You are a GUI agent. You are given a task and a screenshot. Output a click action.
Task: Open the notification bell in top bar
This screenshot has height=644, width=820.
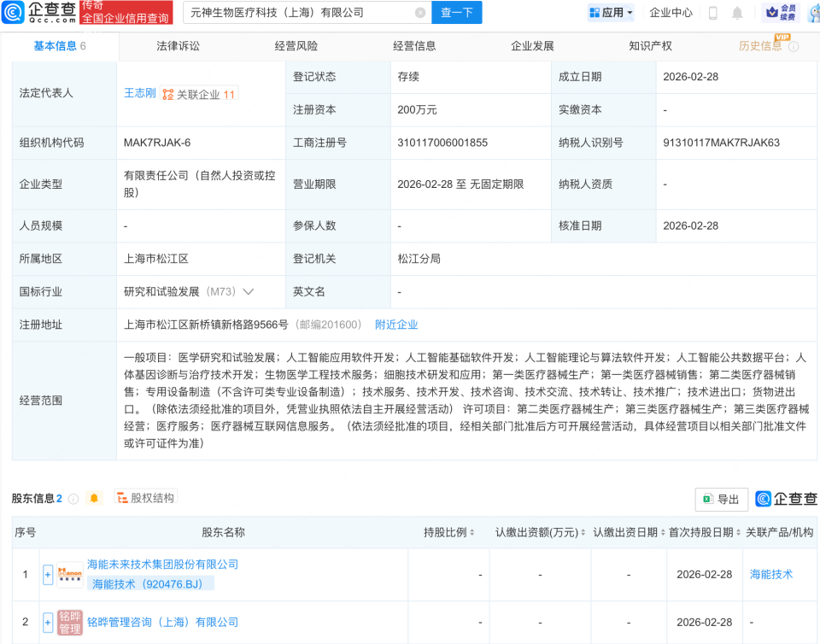pyautogui.click(x=736, y=13)
